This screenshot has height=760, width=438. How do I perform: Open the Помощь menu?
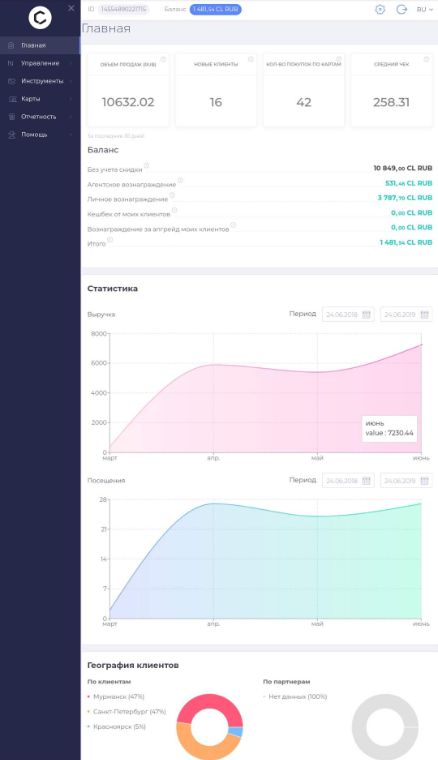pos(40,135)
